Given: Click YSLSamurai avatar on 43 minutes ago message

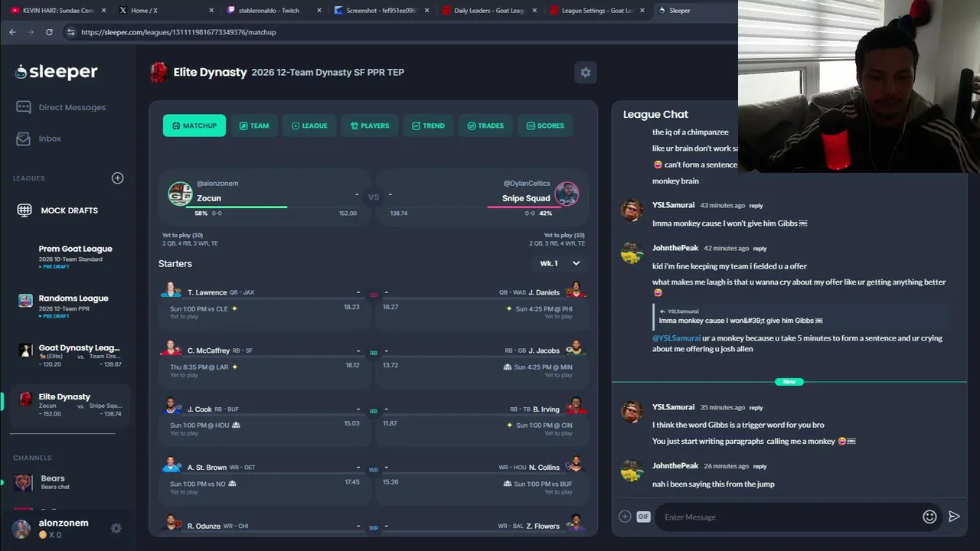Looking at the screenshot, I should 632,210.
